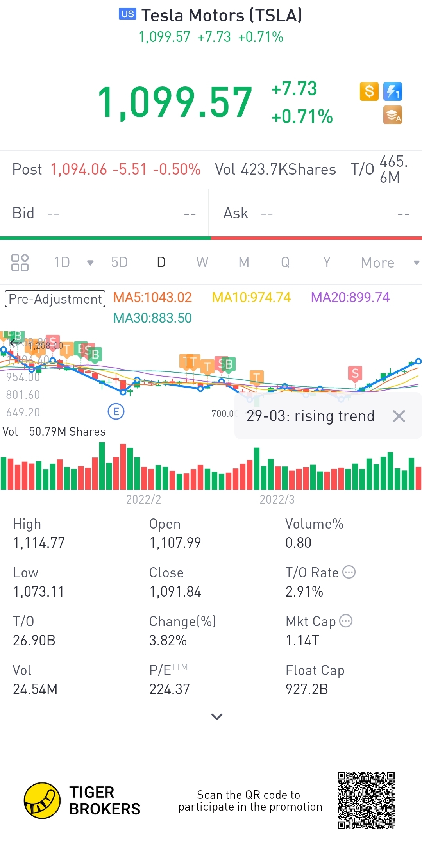The height and width of the screenshot is (868, 422).
Task: Tap the Close value 1,091.84
Action: [175, 592]
